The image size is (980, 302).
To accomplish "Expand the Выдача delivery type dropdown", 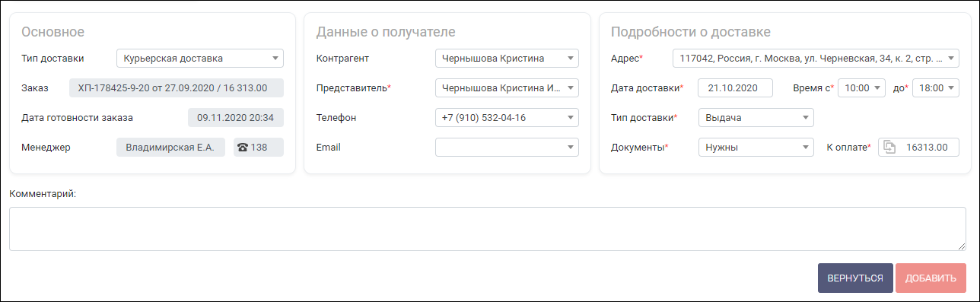I will (756, 118).
